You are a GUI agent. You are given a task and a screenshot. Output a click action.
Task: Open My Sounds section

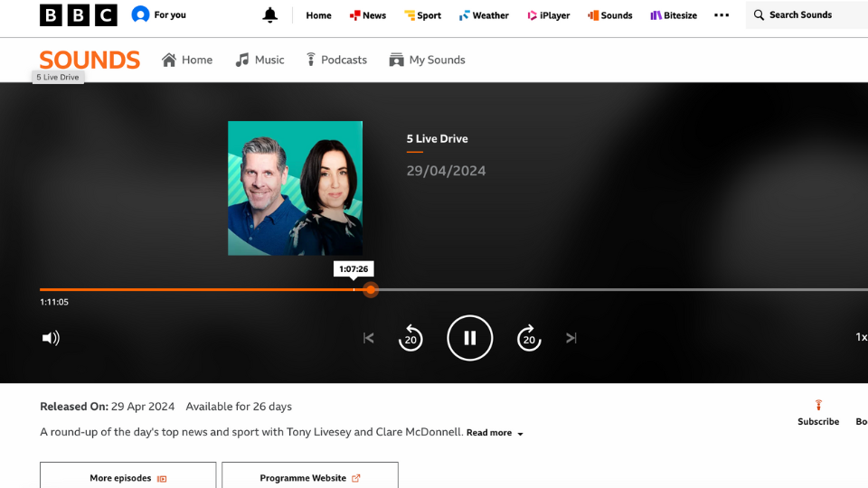(427, 60)
